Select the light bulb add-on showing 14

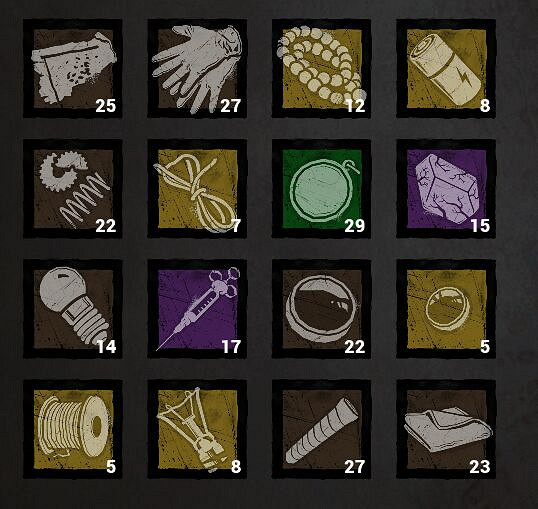tap(73, 309)
